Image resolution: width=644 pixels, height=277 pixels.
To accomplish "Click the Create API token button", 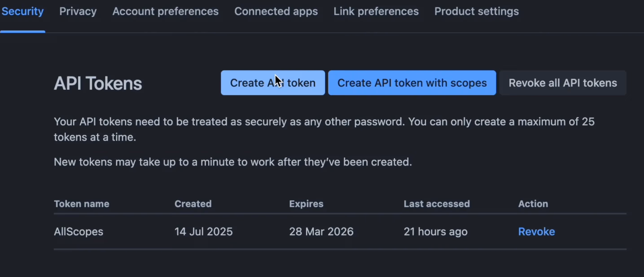I will [273, 83].
